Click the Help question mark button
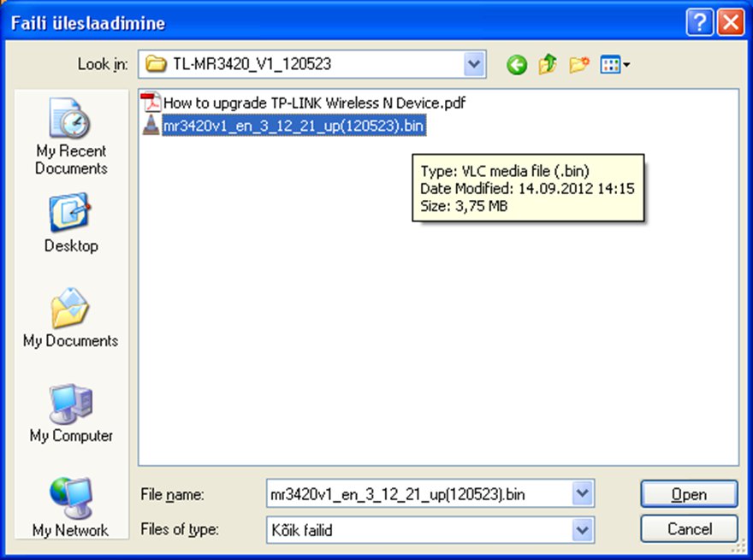Viewport: 753px width, 560px height. point(700,21)
